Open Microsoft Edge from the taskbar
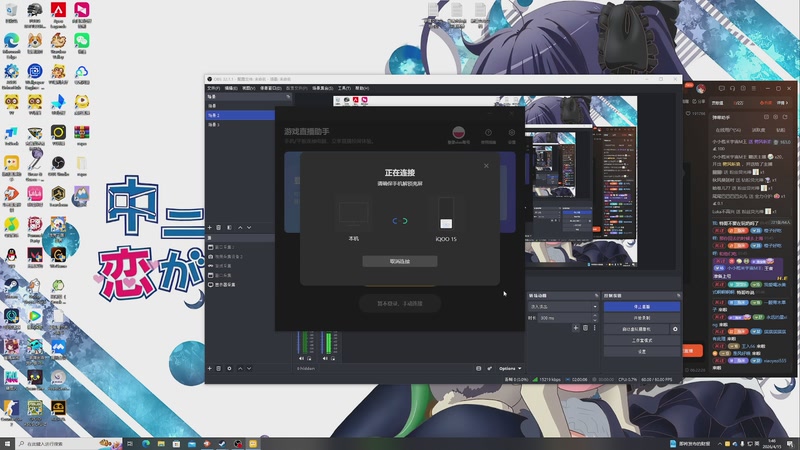Screen dimensions: 800x450 pos(146,444)
